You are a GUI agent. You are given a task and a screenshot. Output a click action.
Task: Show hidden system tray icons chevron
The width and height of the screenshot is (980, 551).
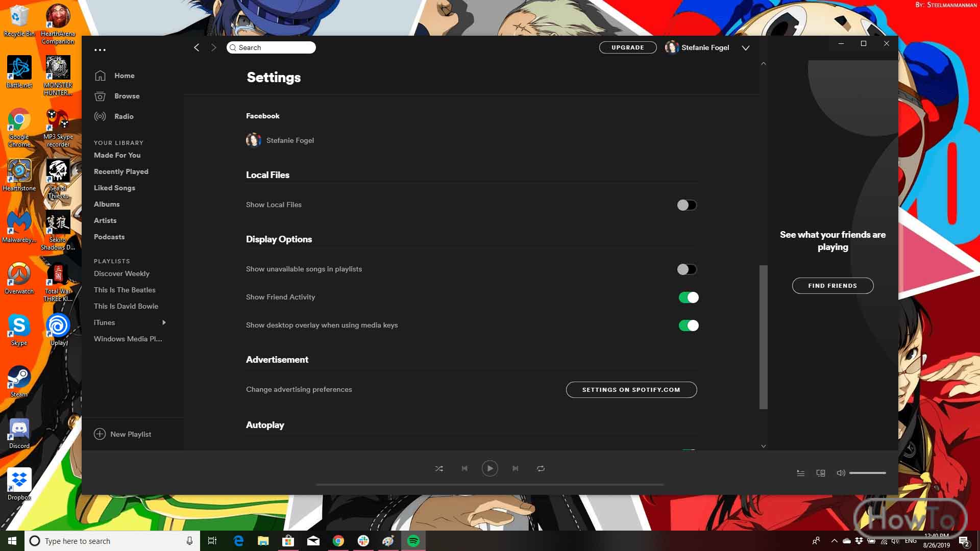[834, 541]
